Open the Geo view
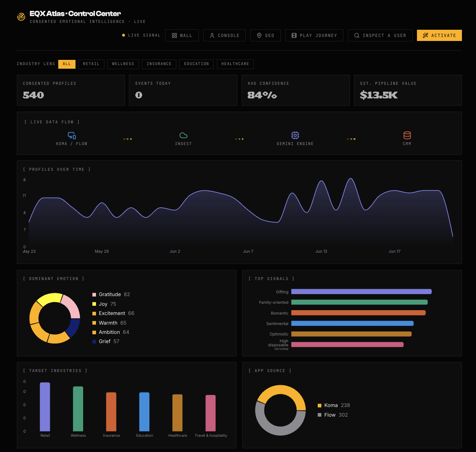Screen dimensions: 476x452 [266, 35]
